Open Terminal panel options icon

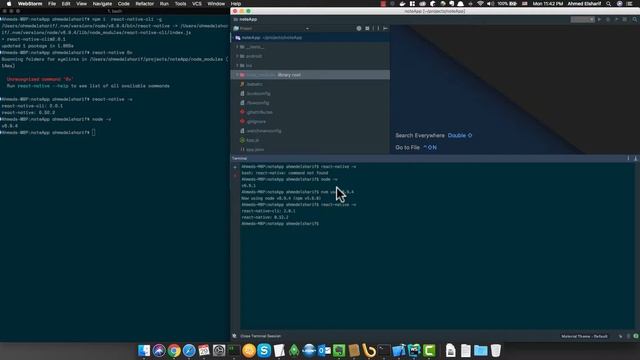(x=628, y=158)
